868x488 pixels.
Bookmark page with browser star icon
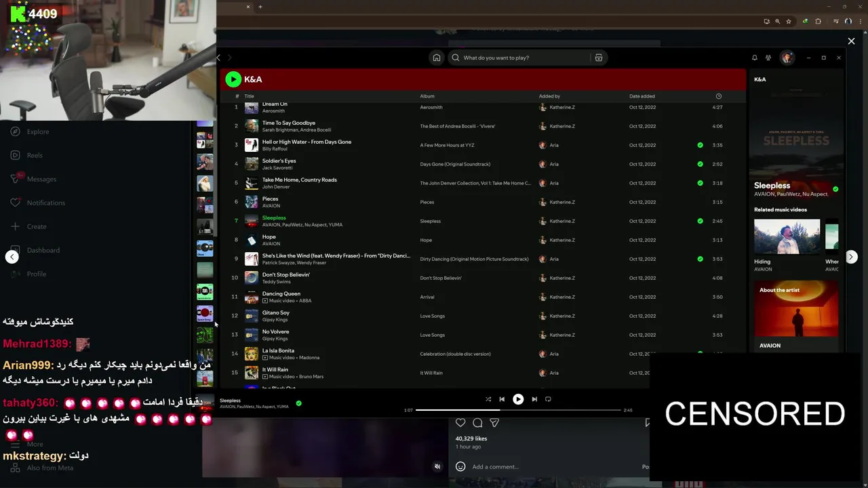[789, 21]
